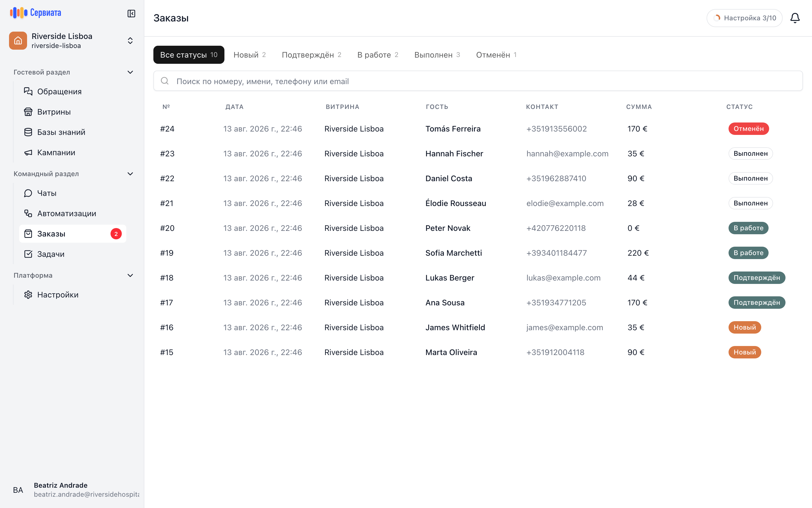Open Задачи in the sidebar

pos(73,254)
